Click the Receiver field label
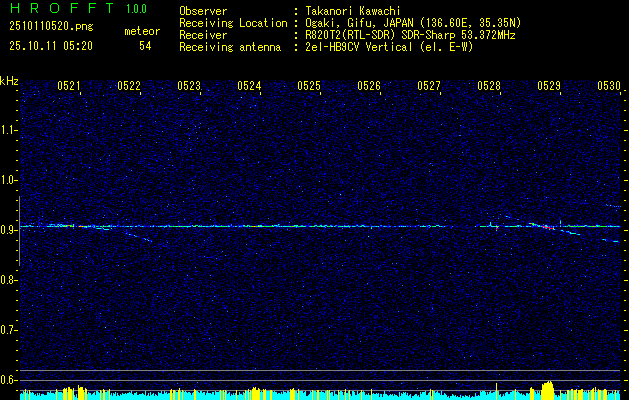Viewport: 629px width, 400px height. coord(203,35)
